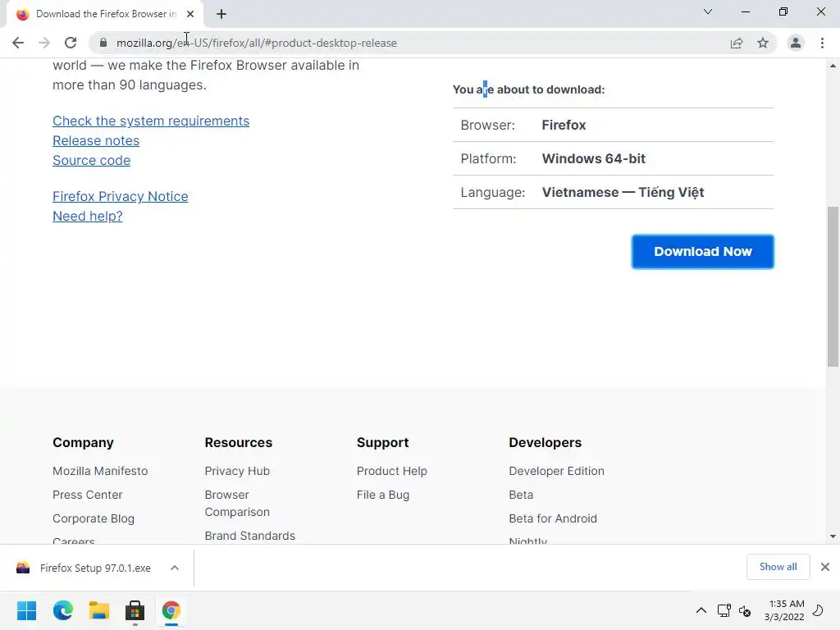The height and width of the screenshot is (630, 840).
Task: Click the Firefox installer file icon in downloads bar
Action: (x=23, y=568)
